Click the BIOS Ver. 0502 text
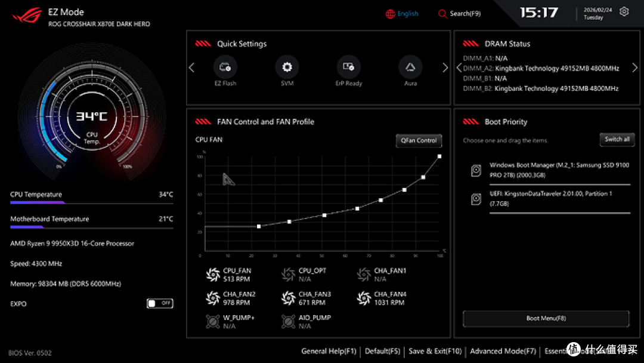Image resolution: width=644 pixels, height=363 pixels. (30, 353)
